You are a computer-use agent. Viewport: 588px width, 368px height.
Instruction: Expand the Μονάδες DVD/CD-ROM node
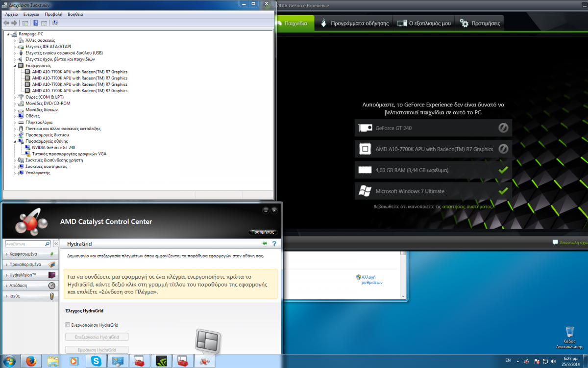click(15, 104)
